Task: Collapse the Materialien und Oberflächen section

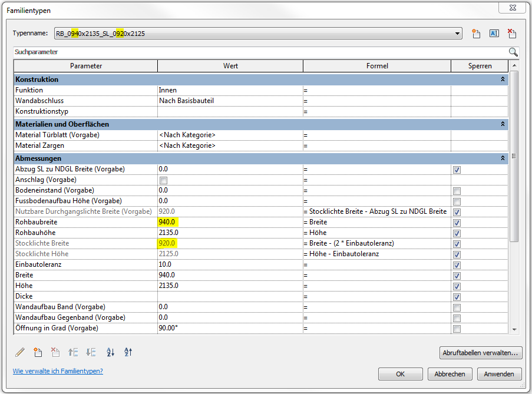Action: [503, 124]
